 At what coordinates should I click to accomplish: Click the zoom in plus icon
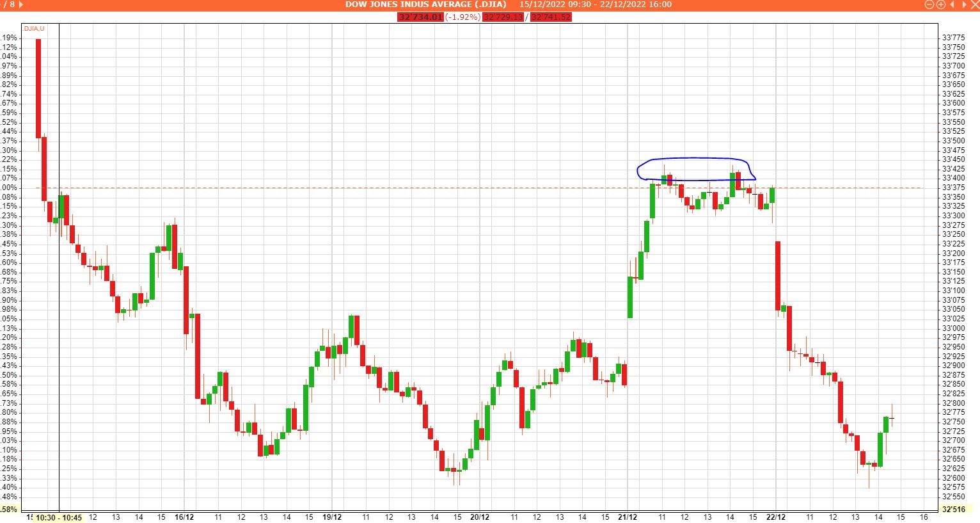(x=941, y=4)
